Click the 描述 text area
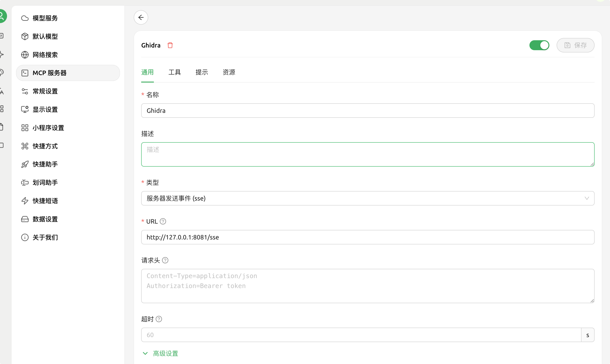This screenshot has width=610, height=364. pos(367,154)
